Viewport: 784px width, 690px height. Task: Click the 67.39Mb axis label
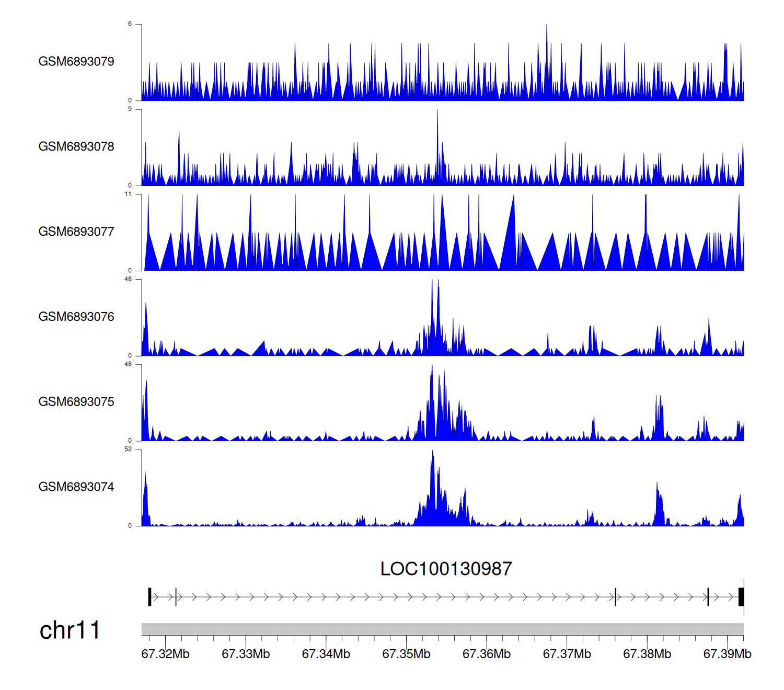(727, 654)
